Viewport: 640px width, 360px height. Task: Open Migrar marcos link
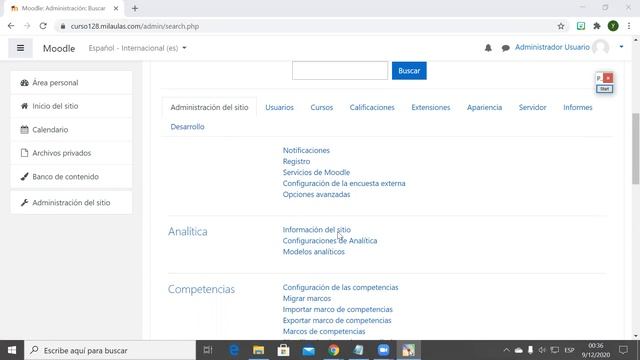coord(307,298)
